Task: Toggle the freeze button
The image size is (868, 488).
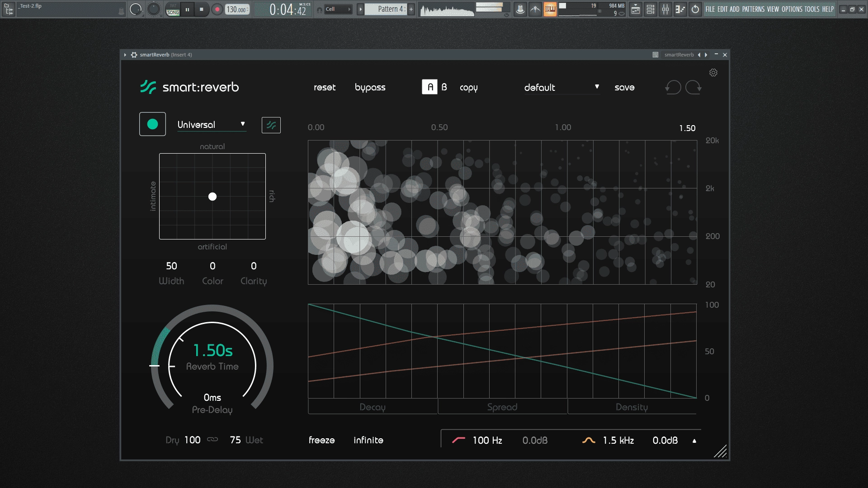Action: coord(322,440)
